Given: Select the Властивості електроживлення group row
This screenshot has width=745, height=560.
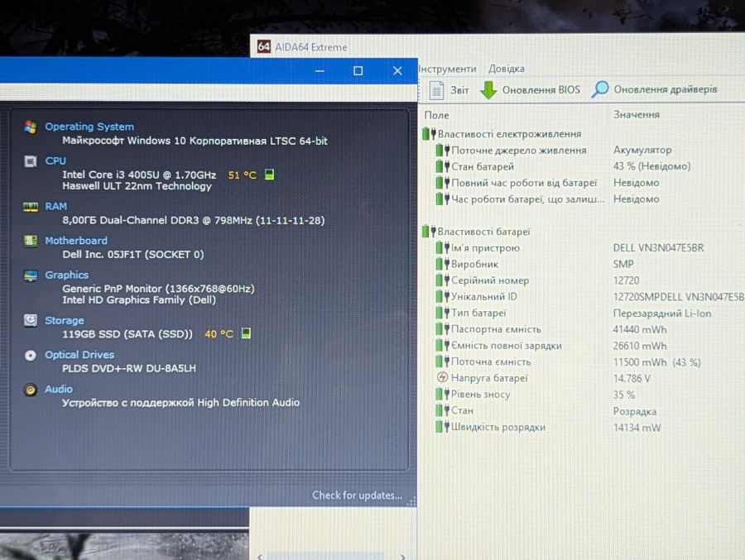Looking at the screenshot, I should coord(582,134).
